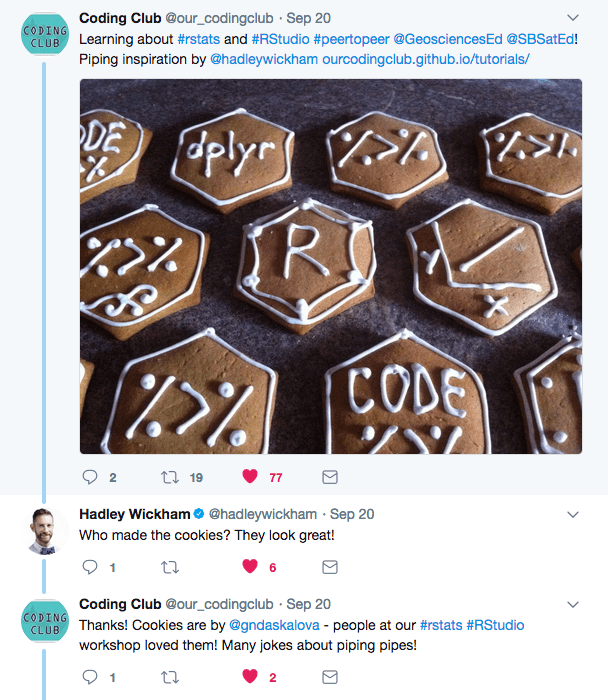Retweet the Thanks cookies reply tweet
Image resolution: width=608 pixels, height=700 pixels.
pos(170,677)
